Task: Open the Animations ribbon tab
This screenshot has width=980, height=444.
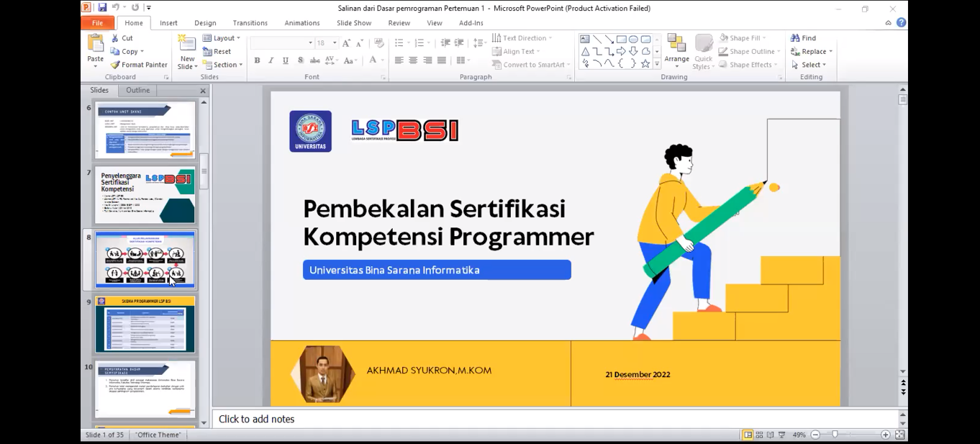Action: point(302,23)
